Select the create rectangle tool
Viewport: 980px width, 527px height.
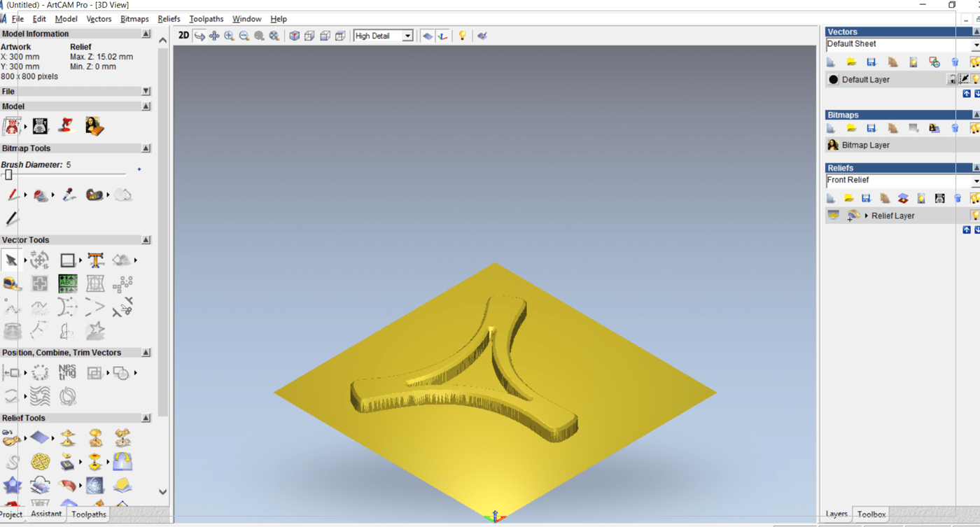coord(68,260)
